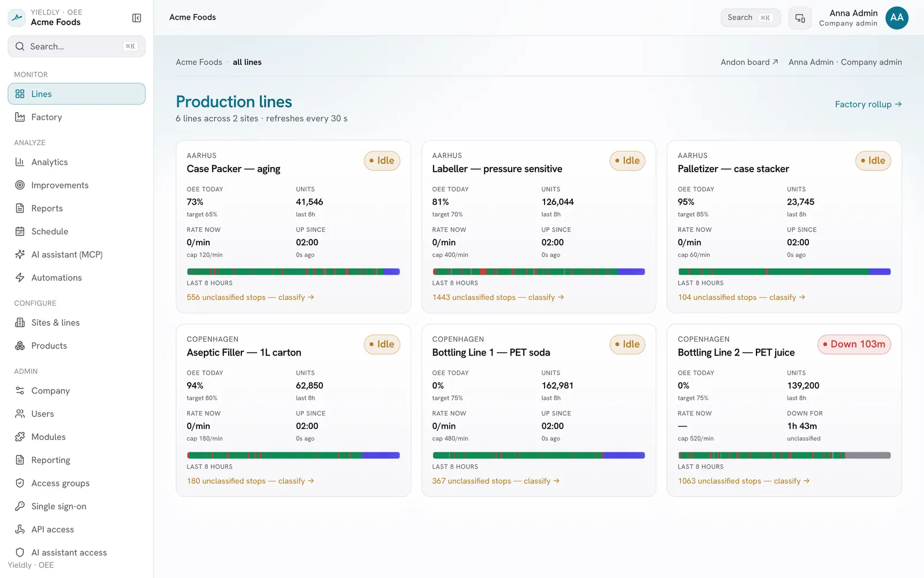Click the Reports document icon
924x578 pixels.
(x=20, y=208)
